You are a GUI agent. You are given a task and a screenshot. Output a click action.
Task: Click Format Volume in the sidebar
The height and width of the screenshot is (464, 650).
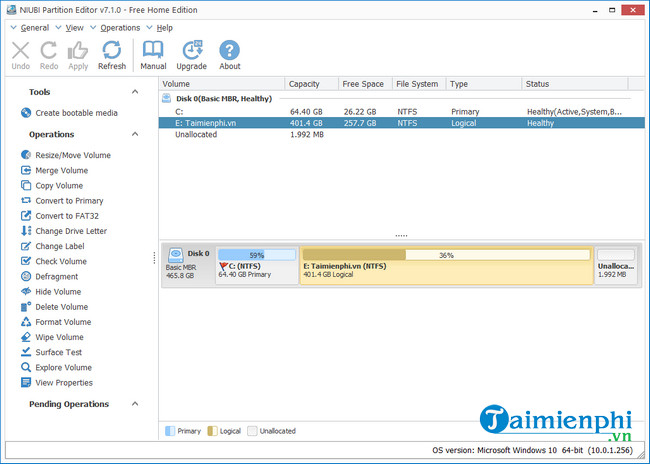[x=62, y=322]
